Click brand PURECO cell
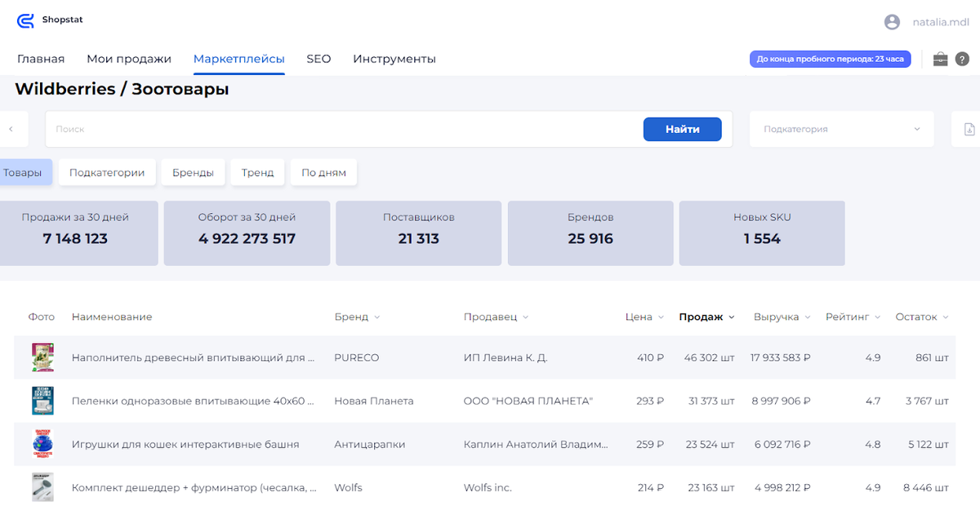The width and height of the screenshot is (980, 520). coord(357,358)
